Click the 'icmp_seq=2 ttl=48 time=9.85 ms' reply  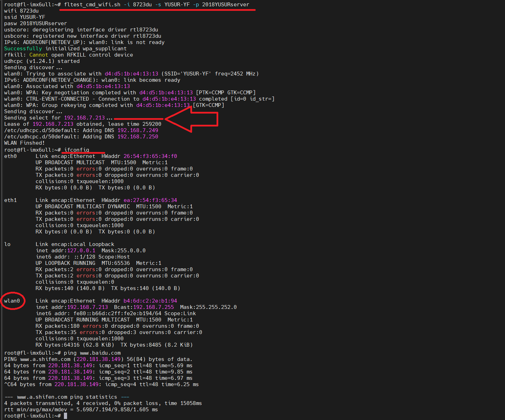(146, 372)
